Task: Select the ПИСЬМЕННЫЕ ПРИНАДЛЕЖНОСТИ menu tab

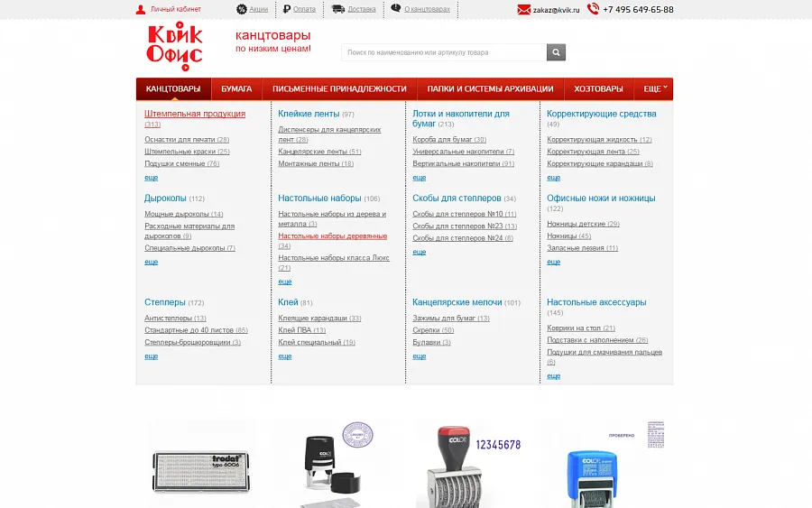Action: [x=340, y=89]
